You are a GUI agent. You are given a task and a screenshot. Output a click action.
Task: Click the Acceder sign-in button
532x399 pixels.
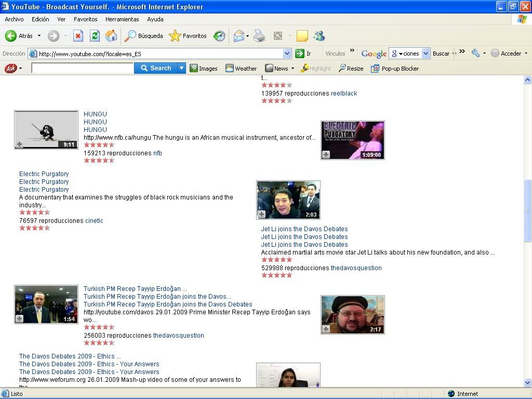coord(506,54)
